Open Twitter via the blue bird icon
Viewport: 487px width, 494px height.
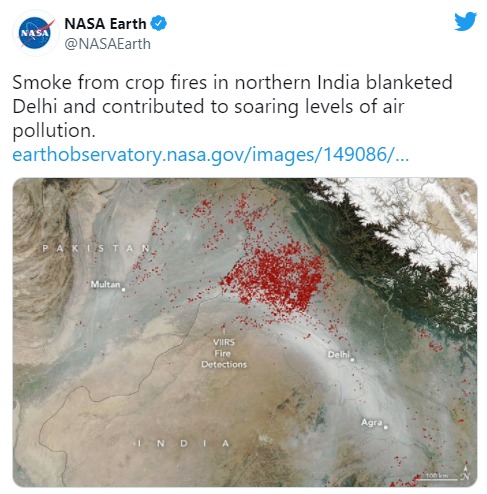[x=465, y=21]
